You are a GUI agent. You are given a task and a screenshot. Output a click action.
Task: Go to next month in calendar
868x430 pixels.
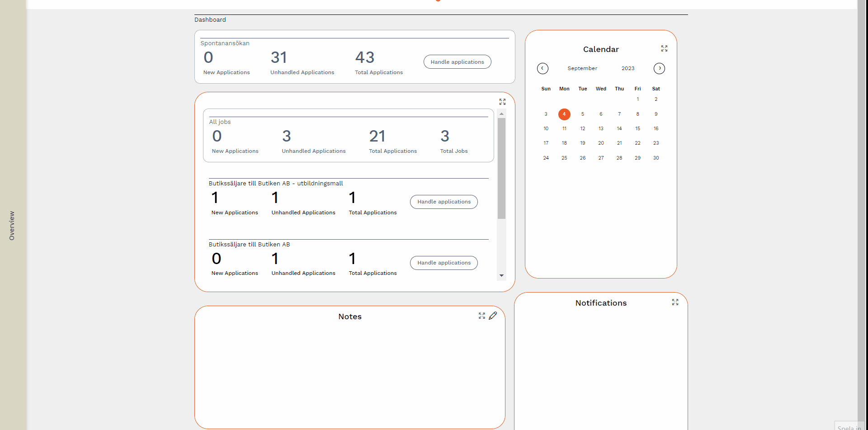pyautogui.click(x=659, y=68)
